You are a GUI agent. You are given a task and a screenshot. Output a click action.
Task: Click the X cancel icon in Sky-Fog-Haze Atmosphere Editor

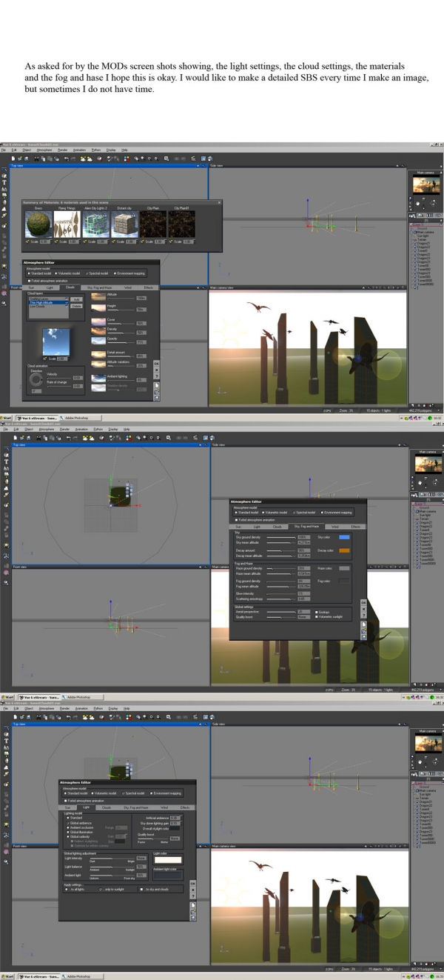363,609
